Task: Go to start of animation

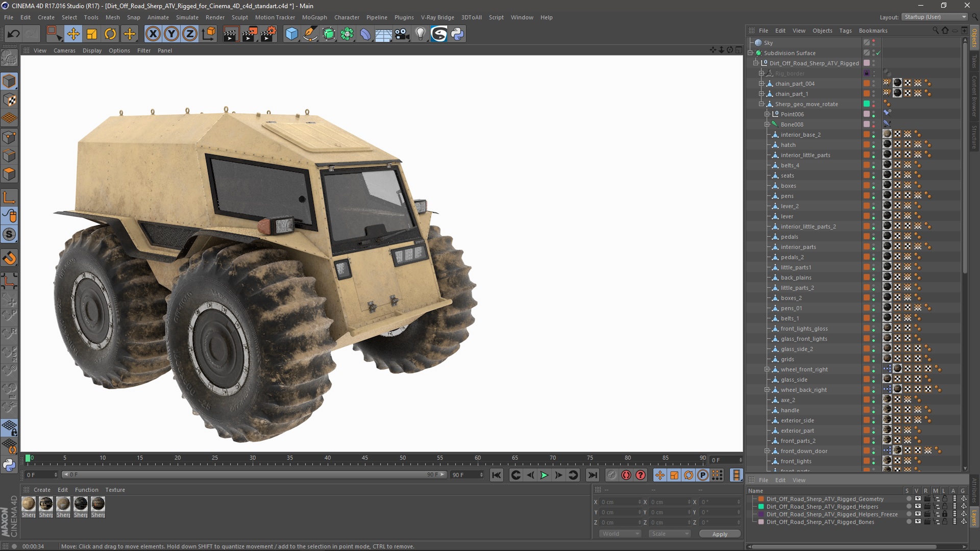Action: click(x=496, y=475)
